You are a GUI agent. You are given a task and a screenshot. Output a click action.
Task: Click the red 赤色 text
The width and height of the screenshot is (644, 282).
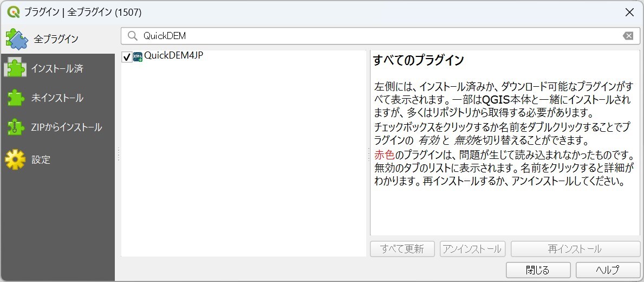[x=385, y=156]
